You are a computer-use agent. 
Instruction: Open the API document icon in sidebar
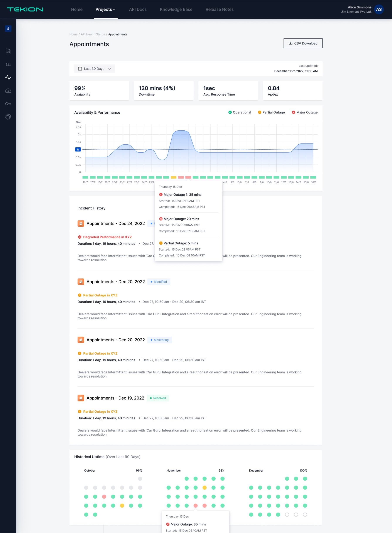[8, 51]
